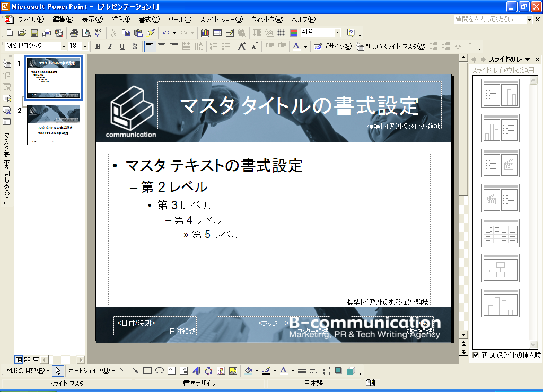Screen dimensions: 543x392
Task: Click the Print Preview icon
Action: pyautogui.click(x=86, y=33)
